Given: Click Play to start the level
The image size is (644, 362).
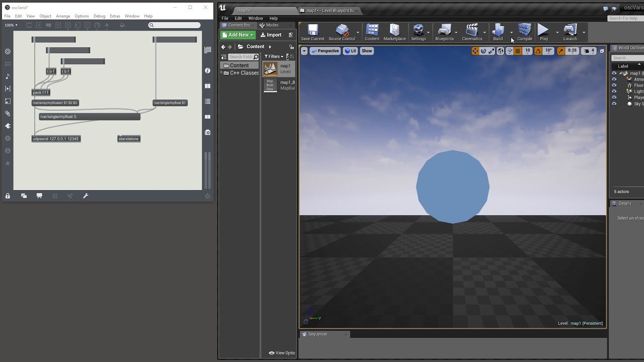Looking at the screenshot, I should [543, 32].
